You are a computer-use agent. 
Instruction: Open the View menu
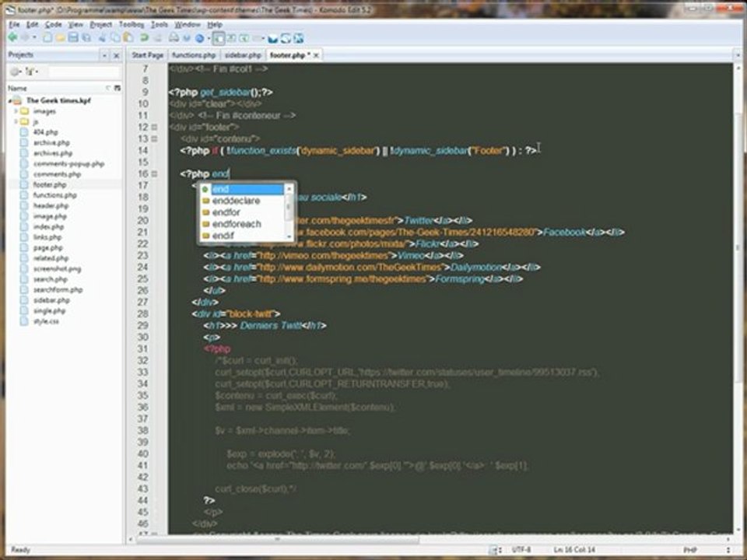pyautogui.click(x=75, y=24)
